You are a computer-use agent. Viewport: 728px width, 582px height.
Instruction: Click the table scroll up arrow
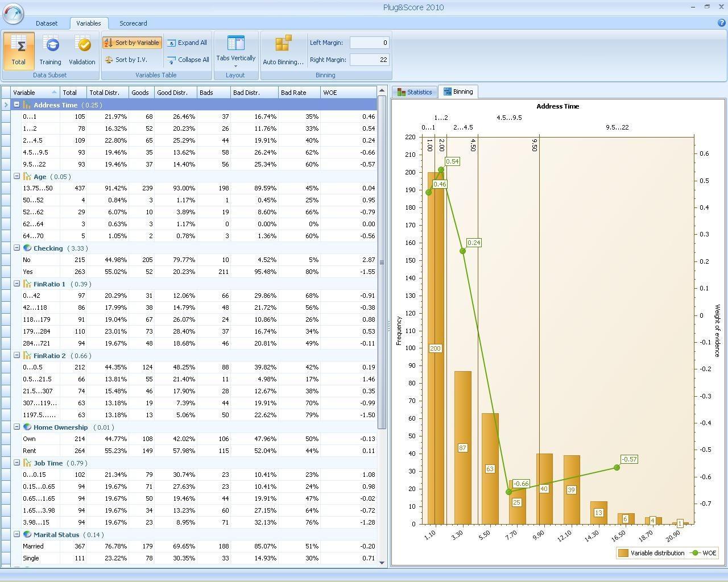tap(382, 90)
